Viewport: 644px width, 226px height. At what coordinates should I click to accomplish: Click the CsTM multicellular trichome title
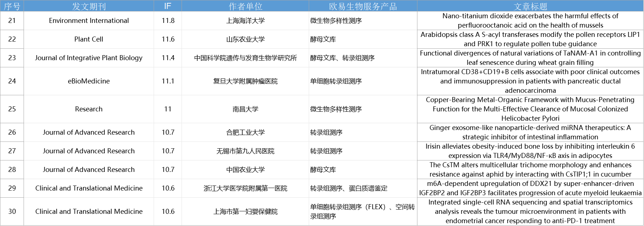point(530,170)
